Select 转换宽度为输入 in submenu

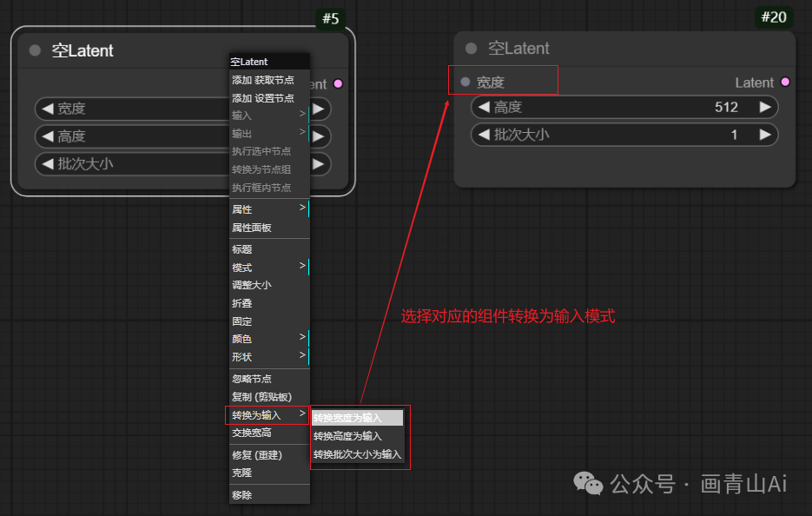[357, 418]
